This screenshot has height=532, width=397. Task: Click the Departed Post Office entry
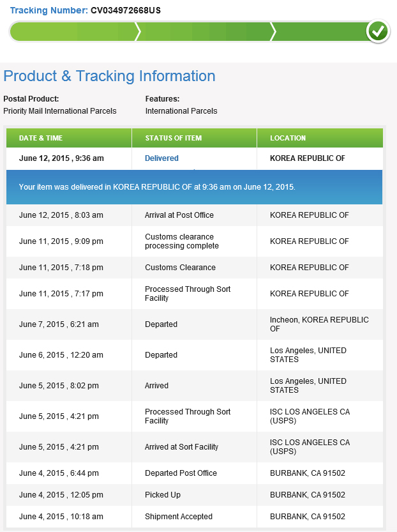coord(181,473)
